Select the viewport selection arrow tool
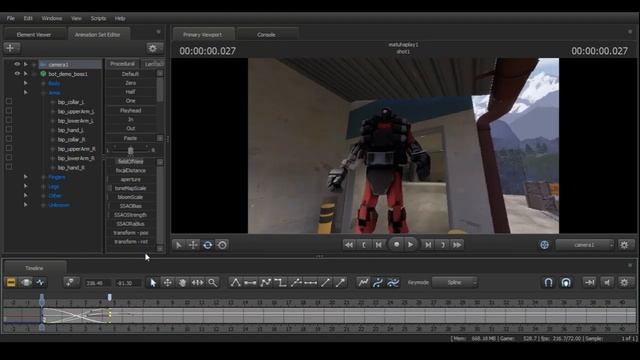 pos(178,245)
